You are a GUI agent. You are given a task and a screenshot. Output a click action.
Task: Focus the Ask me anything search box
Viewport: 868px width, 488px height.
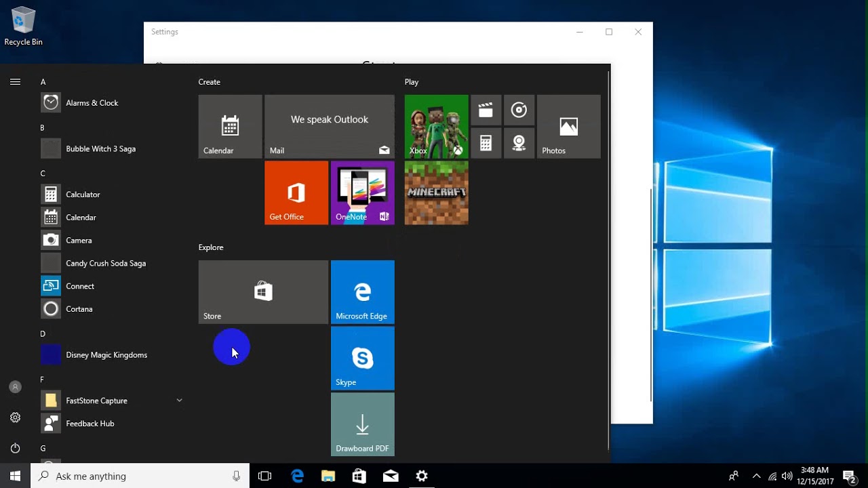pos(140,476)
